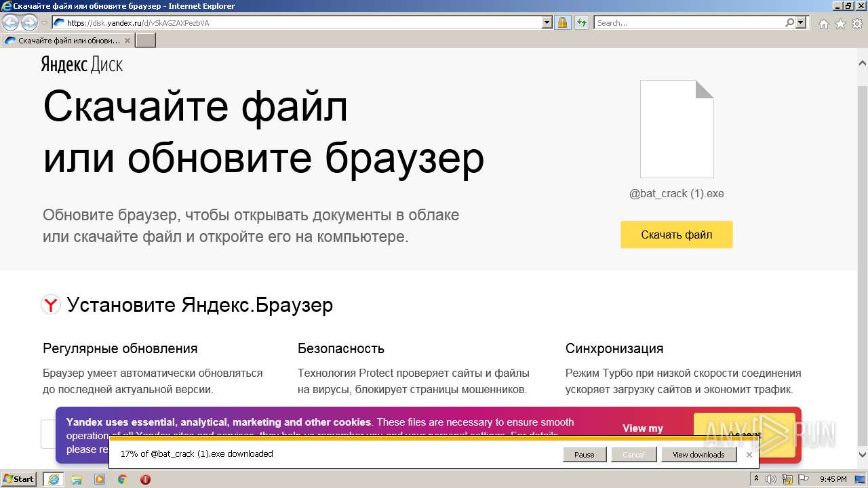Open the search provider dropdown arrow

(802, 23)
